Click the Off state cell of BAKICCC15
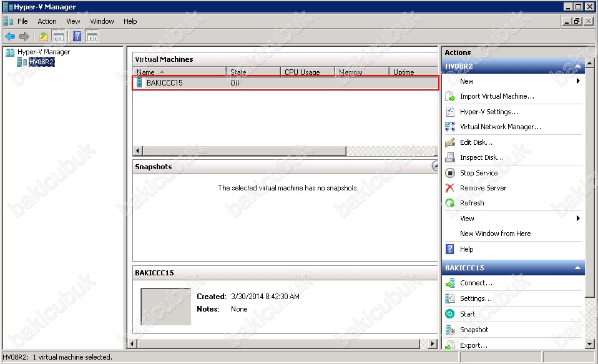Screen dimensions: 598x364 (235, 83)
